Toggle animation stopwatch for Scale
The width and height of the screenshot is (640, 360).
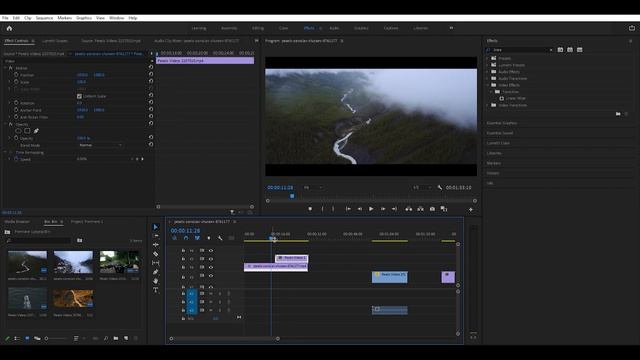pos(16,82)
